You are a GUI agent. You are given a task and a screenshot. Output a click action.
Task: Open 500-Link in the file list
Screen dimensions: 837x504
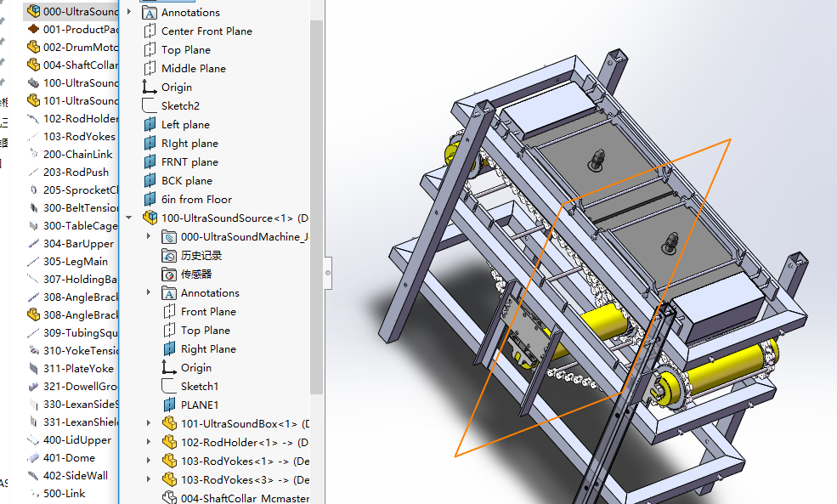tap(64, 493)
